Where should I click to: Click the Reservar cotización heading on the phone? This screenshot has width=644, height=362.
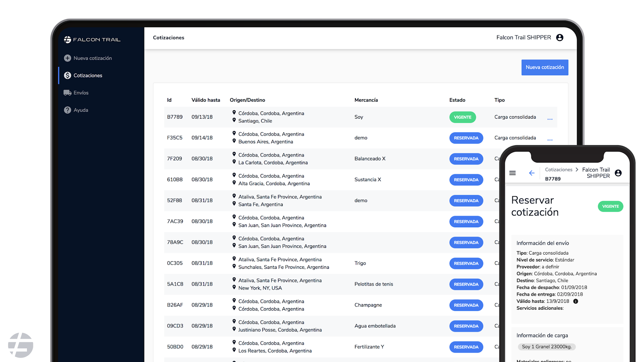tap(535, 206)
